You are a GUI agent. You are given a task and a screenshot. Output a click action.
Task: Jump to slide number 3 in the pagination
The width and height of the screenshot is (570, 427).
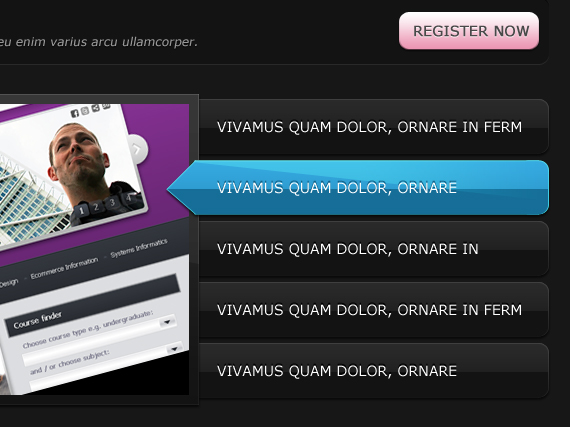click(x=112, y=202)
